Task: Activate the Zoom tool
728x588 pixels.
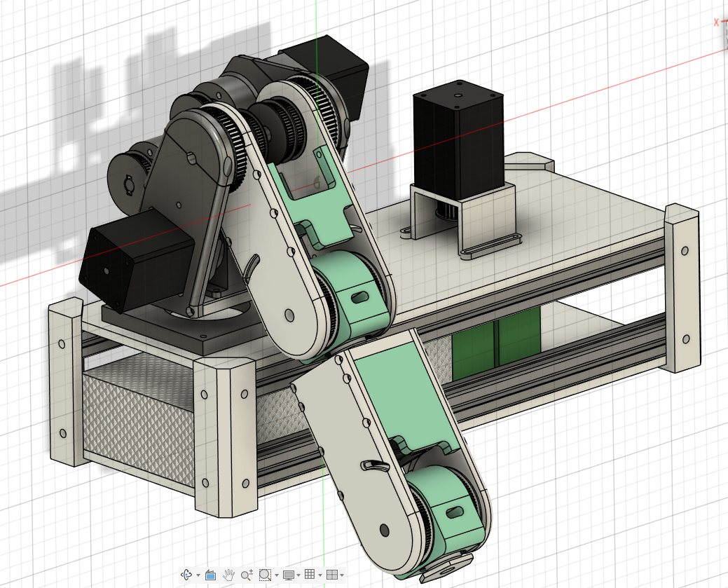Action: pos(247,575)
